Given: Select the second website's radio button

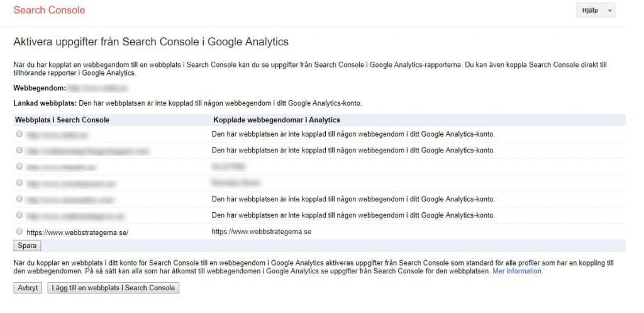Looking at the screenshot, I should 20,150.
